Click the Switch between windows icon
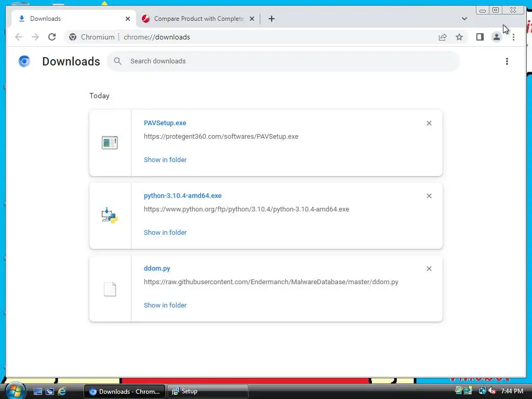This screenshot has height=399, width=532. coord(50,391)
